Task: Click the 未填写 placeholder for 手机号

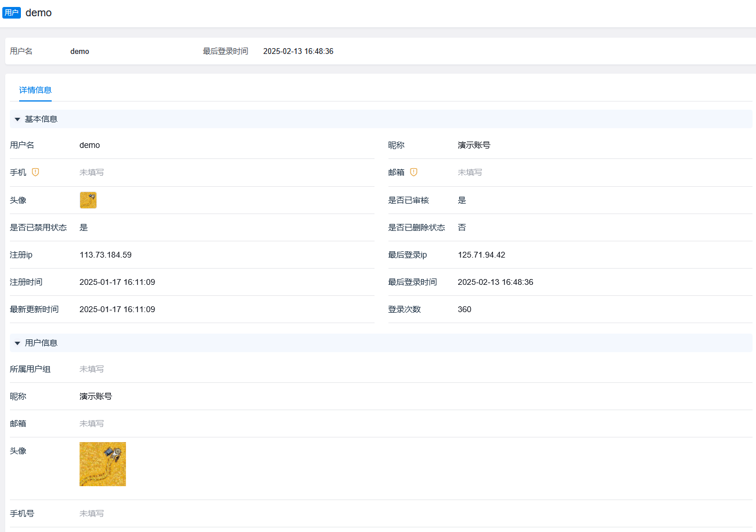Action: coord(91,513)
